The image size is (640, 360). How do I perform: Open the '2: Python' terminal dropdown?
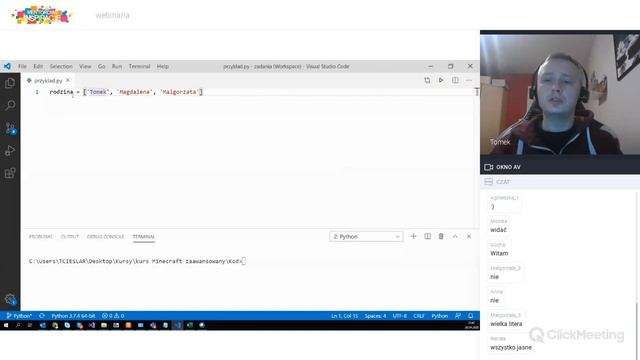(366, 236)
